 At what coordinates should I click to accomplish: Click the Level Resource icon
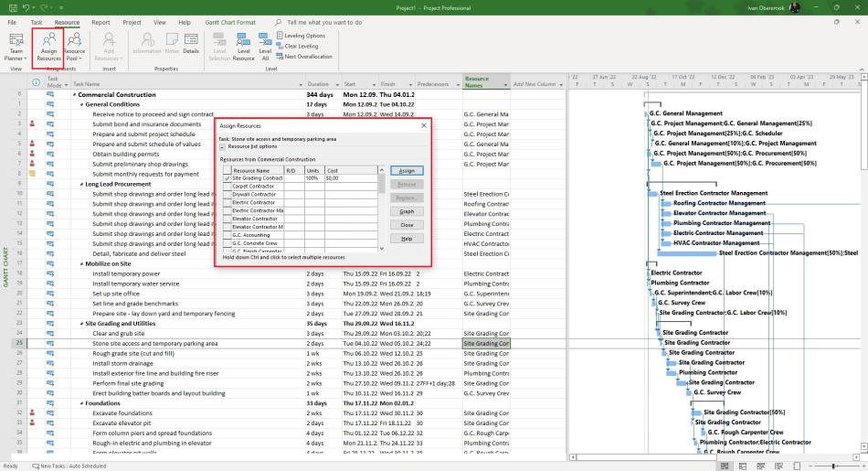pos(244,47)
